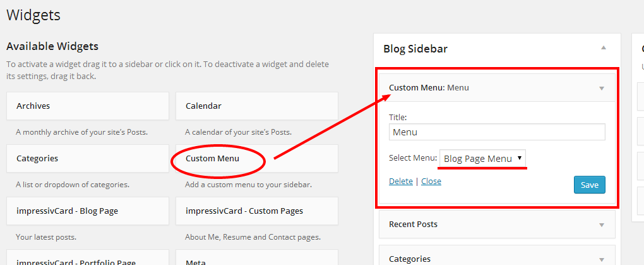This screenshot has height=265, width=644.
Task: Open the Select Menu dropdown
Action: (x=482, y=158)
